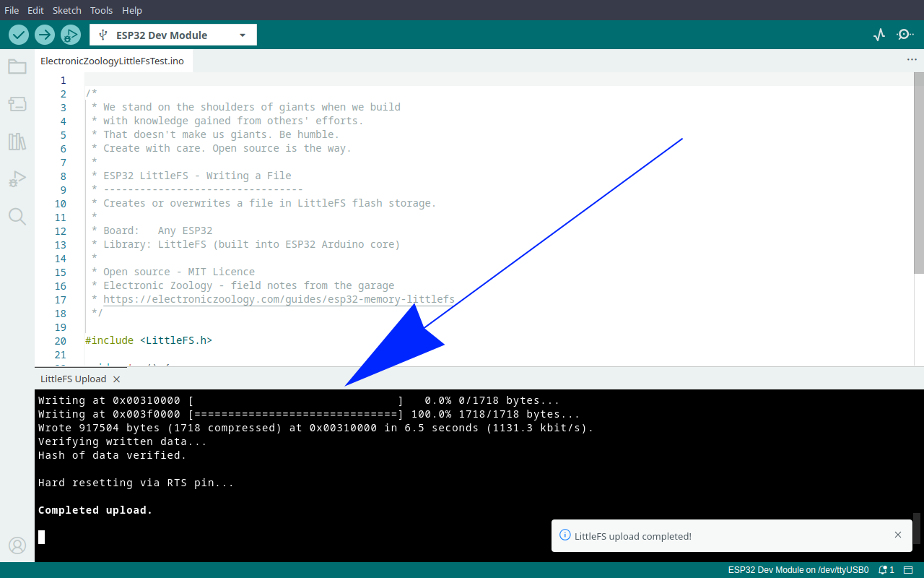Open the Serial Plotter
The image size is (924, 578).
(x=879, y=35)
